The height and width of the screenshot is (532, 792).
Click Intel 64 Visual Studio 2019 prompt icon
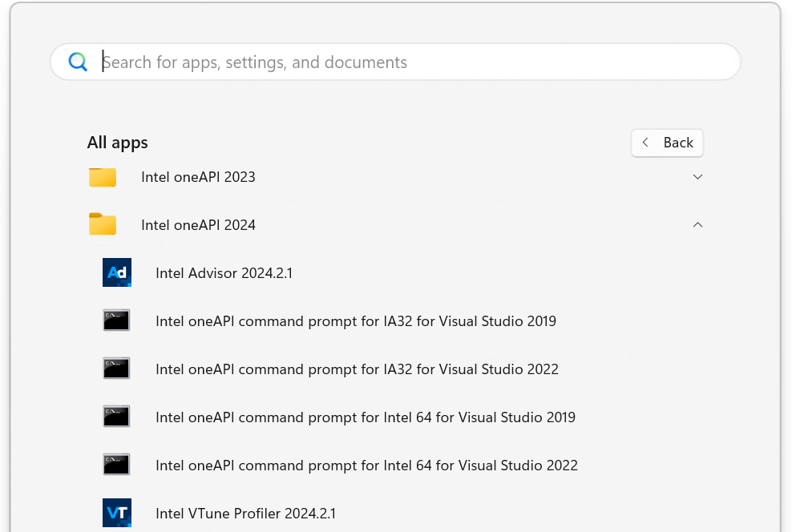pos(117,417)
